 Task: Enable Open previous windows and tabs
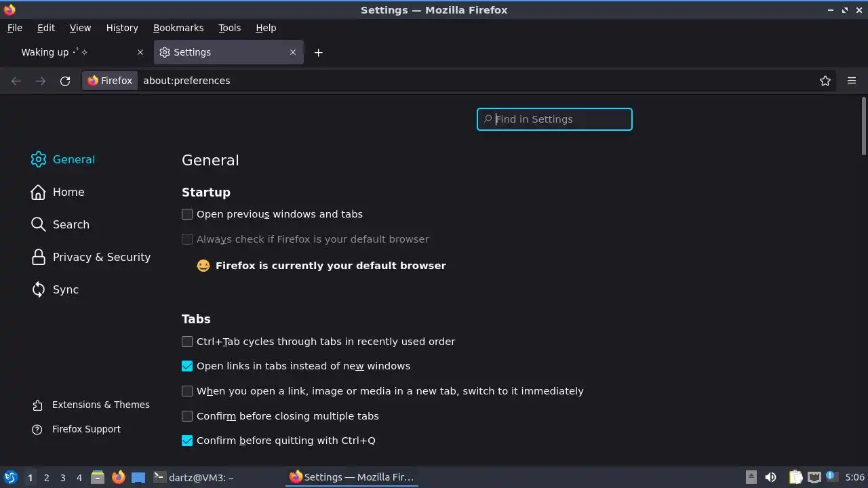click(187, 214)
